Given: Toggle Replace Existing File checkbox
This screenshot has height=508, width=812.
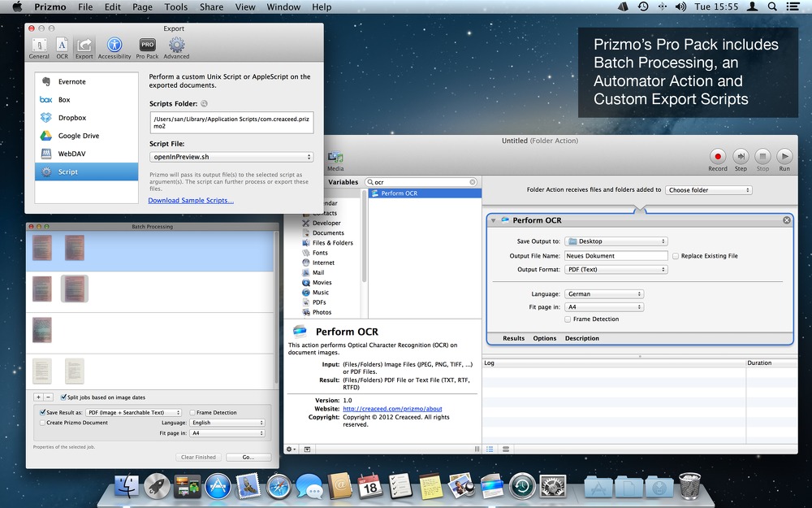Looking at the screenshot, I should 676,256.
